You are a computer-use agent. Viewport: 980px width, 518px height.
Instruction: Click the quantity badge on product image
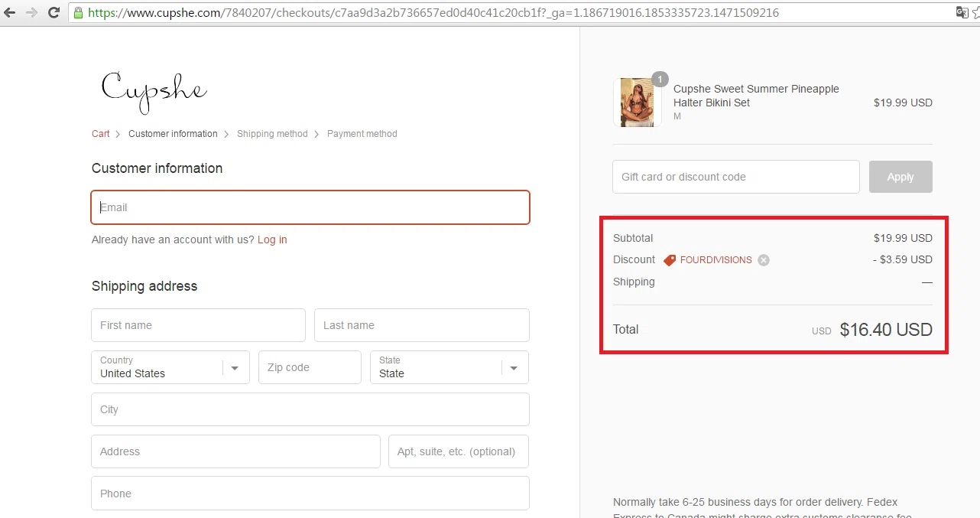point(660,80)
